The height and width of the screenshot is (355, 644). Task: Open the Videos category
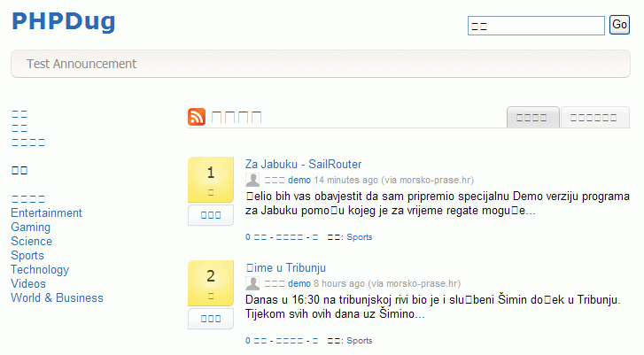pos(28,284)
